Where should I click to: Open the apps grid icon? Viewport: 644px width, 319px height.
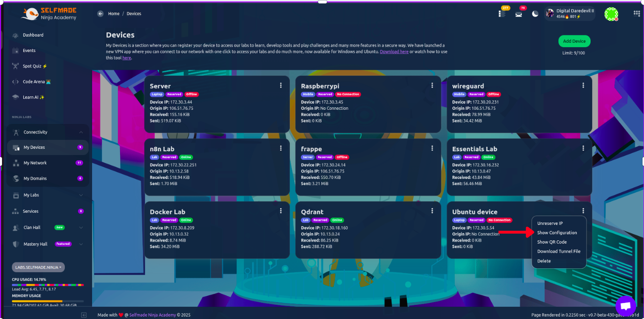[x=636, y=14]
